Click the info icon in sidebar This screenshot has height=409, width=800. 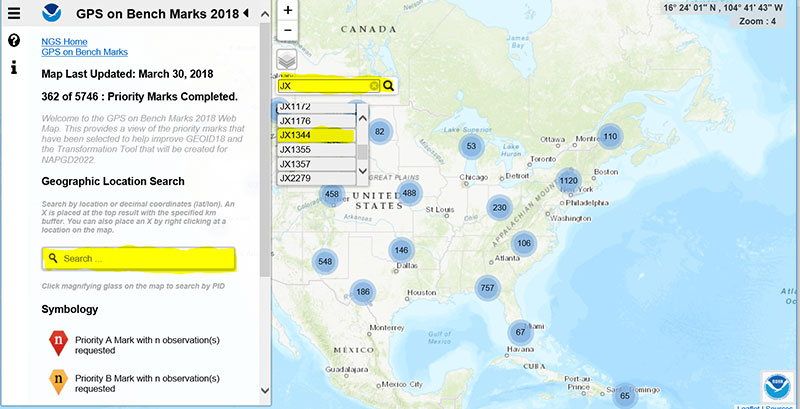(x=14, y=68)
